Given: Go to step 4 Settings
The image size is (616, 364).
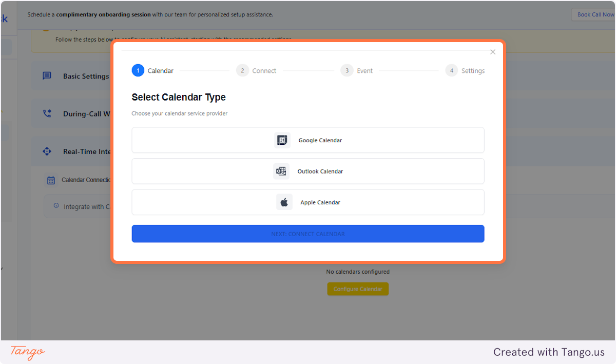Looking at the screenshot, I should pyautogui.click(x=465, y=71).
